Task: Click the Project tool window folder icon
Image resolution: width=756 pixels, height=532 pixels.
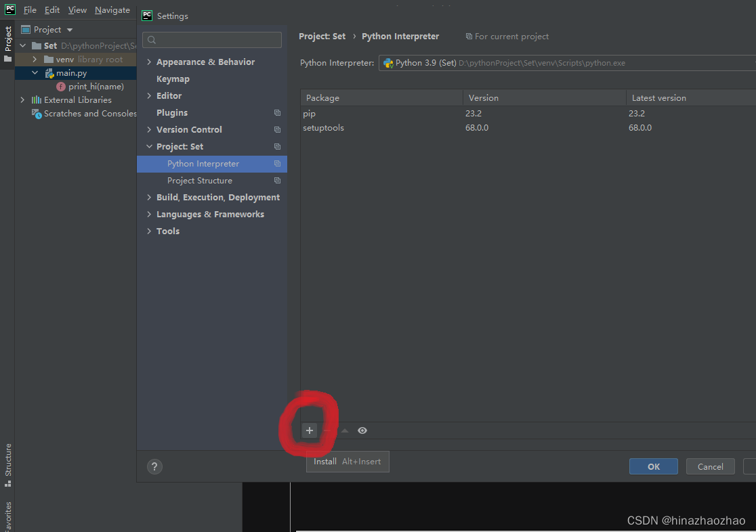Action: pyautogui.click(x=26, y=29)
